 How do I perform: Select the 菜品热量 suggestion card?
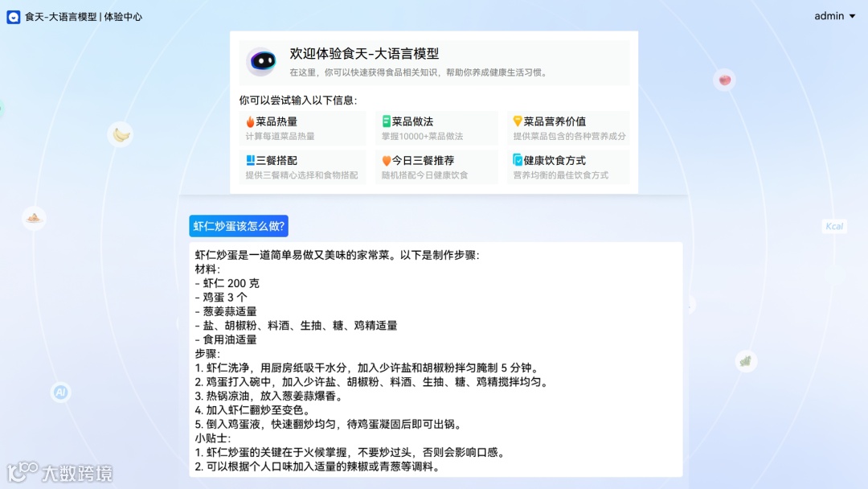(302, 128)
